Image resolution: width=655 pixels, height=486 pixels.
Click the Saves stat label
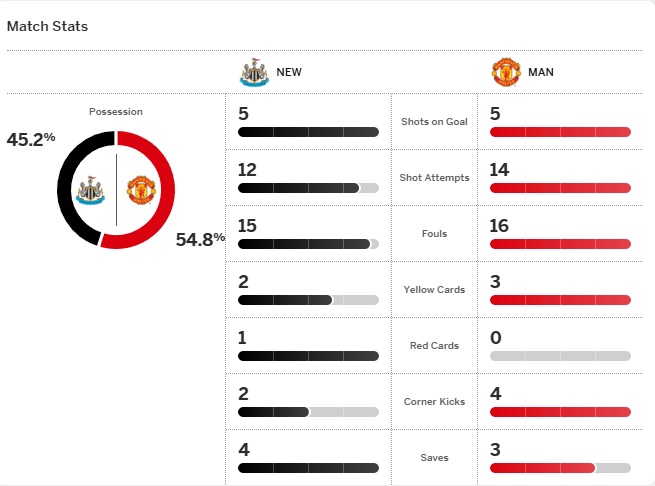[434, 458]
